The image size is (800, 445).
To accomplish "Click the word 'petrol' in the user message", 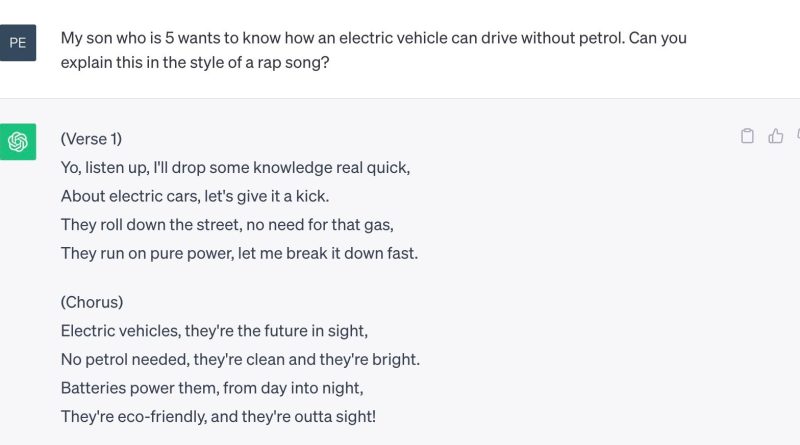I will [601, 38].
